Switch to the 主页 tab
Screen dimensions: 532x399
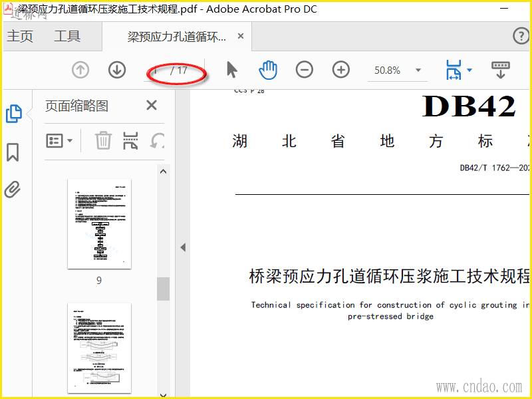[20, 36]
